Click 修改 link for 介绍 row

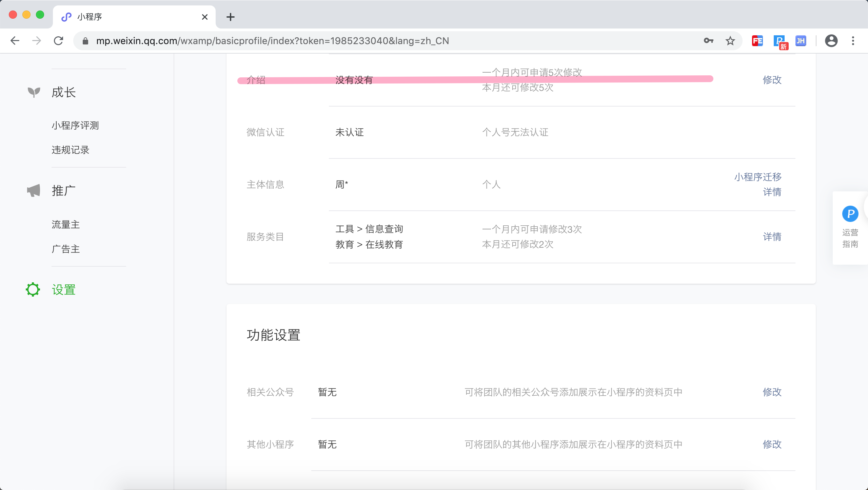click(772, 80)
